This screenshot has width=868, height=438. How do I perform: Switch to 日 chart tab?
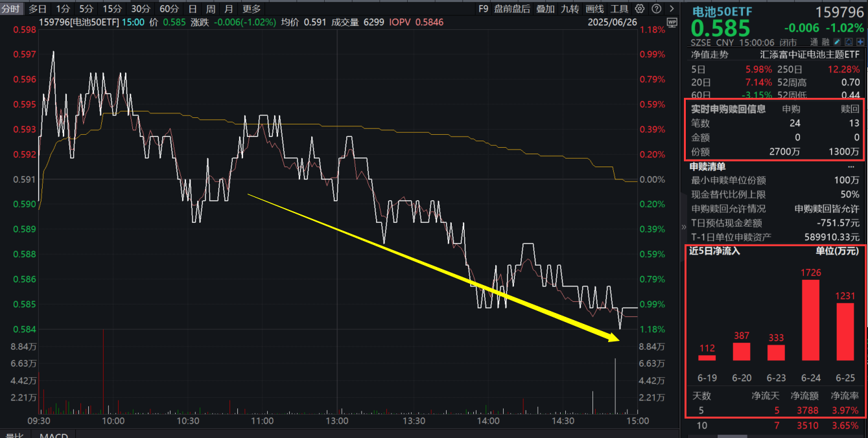pyautogui.click(x=193, y=8)
